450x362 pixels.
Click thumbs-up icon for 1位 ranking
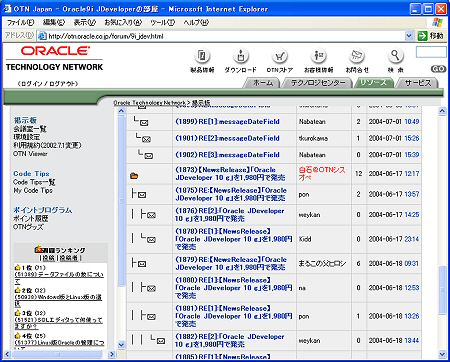pos(18,267)
